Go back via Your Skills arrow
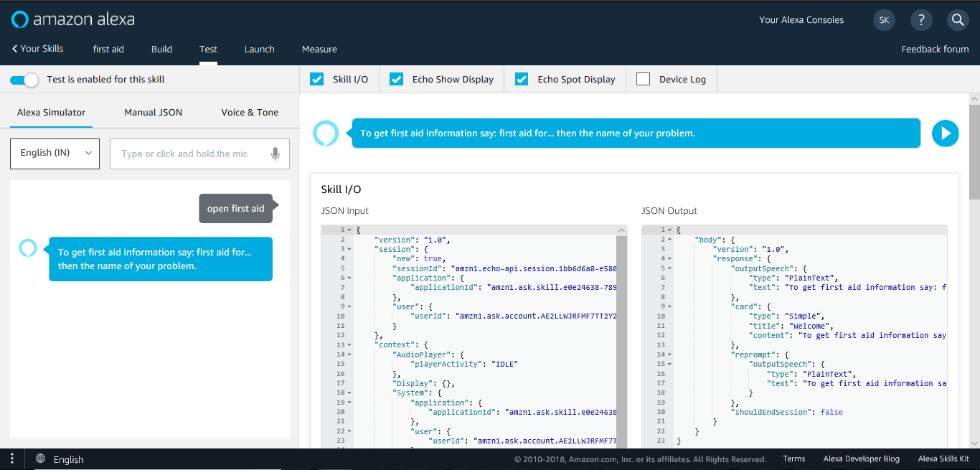This screenshot has width=980, height=470. (x=38, y=49)
